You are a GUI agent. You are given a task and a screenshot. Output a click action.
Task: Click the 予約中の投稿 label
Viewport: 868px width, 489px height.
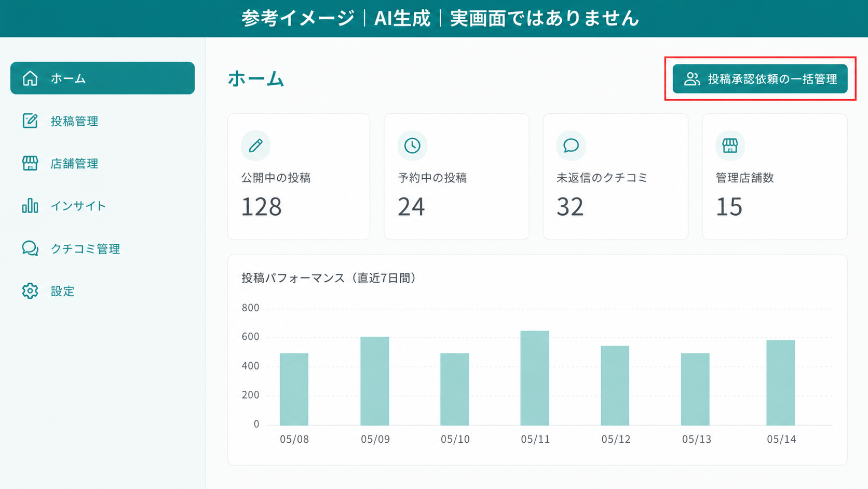pyautogui.click(x=432, y=178)
